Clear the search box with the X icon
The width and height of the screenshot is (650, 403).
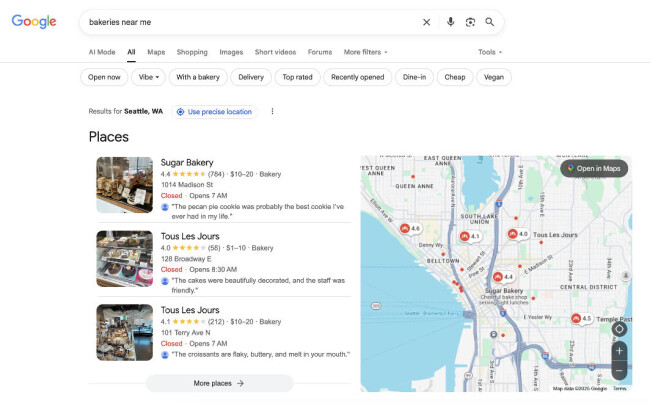click(x=427, y=22)
